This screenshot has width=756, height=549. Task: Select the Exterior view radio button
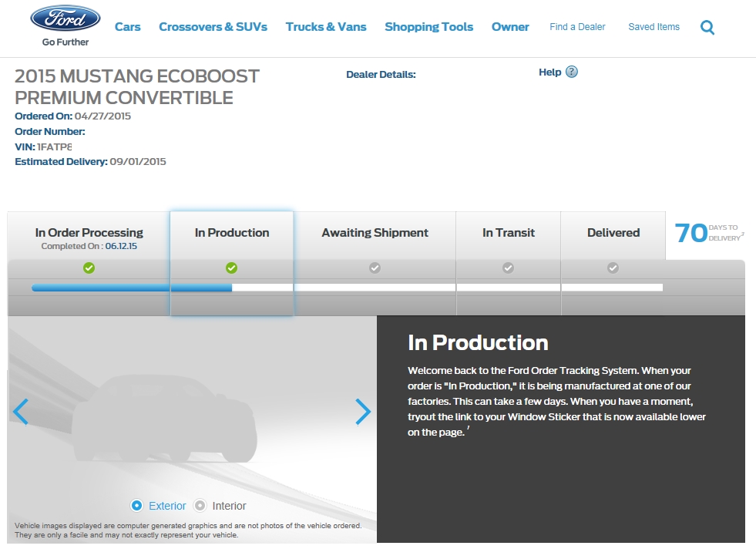(x=136, y=506)
